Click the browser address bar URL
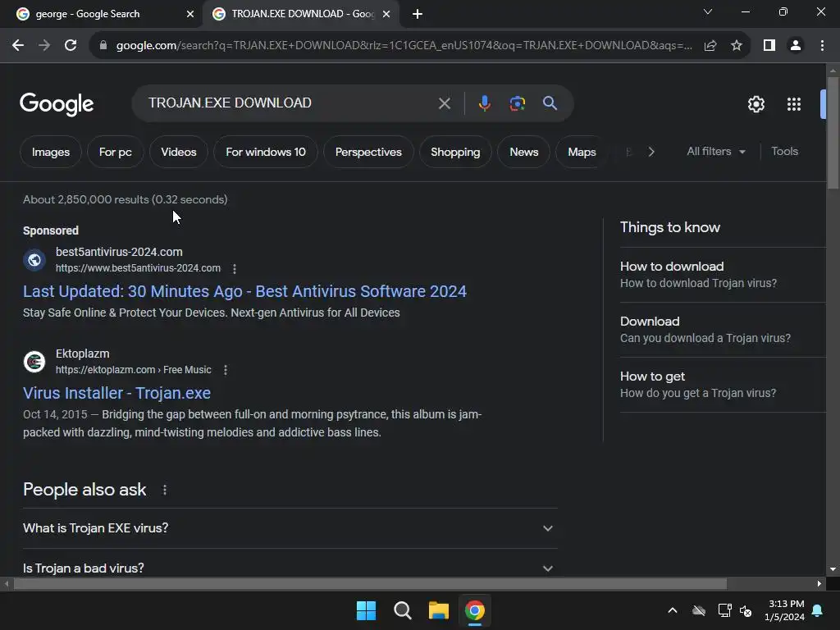Image resolution: width=840 pixels, height=630 pixels. [404, 46]
